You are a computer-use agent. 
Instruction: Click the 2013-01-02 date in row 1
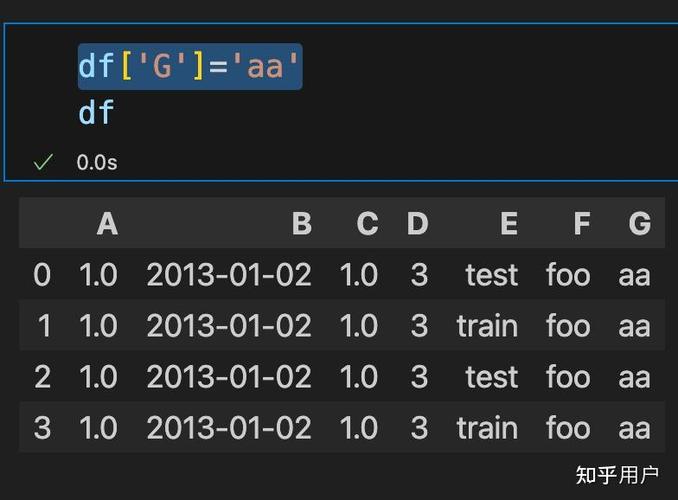(229, 326)
